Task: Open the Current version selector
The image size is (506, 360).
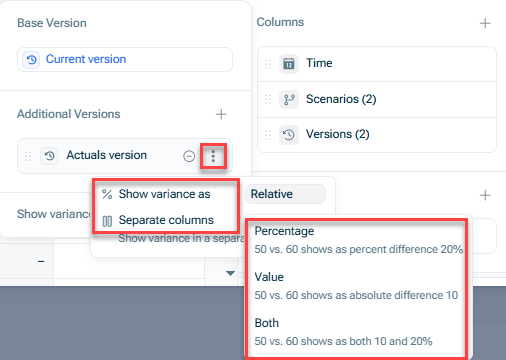Action: pyautogui.click(x=125, y=59)
